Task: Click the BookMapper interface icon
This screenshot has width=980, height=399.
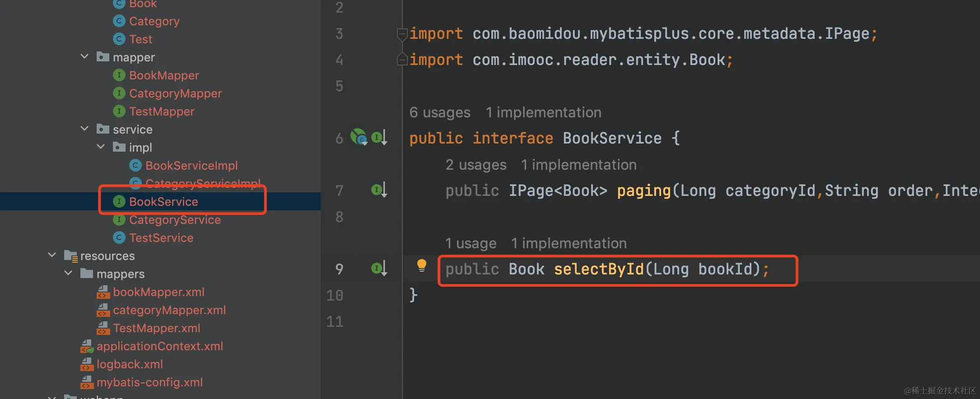Action: (x=119, y=75)
